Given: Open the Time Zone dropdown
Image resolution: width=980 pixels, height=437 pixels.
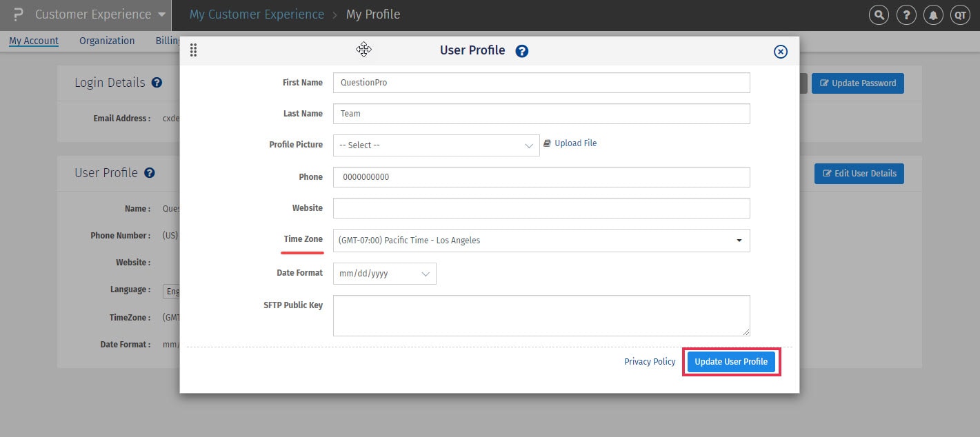Looking at the screenshot, I should (541, 241).
